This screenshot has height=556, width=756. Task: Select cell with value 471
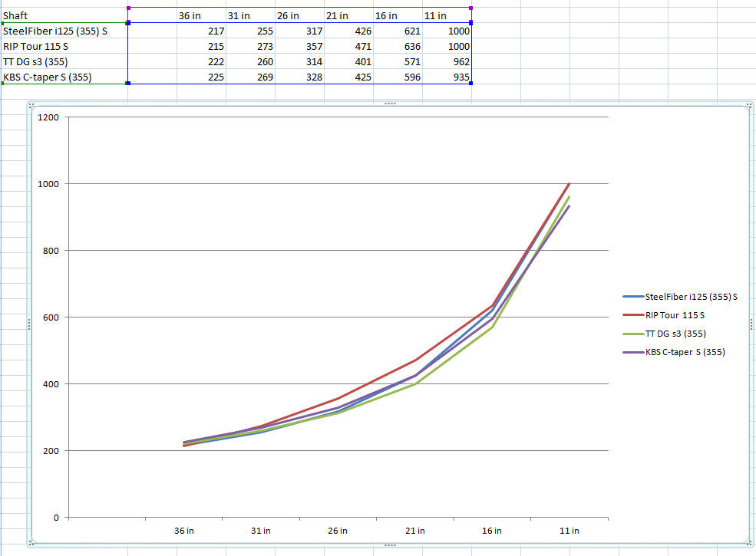[x=349, y=46]
